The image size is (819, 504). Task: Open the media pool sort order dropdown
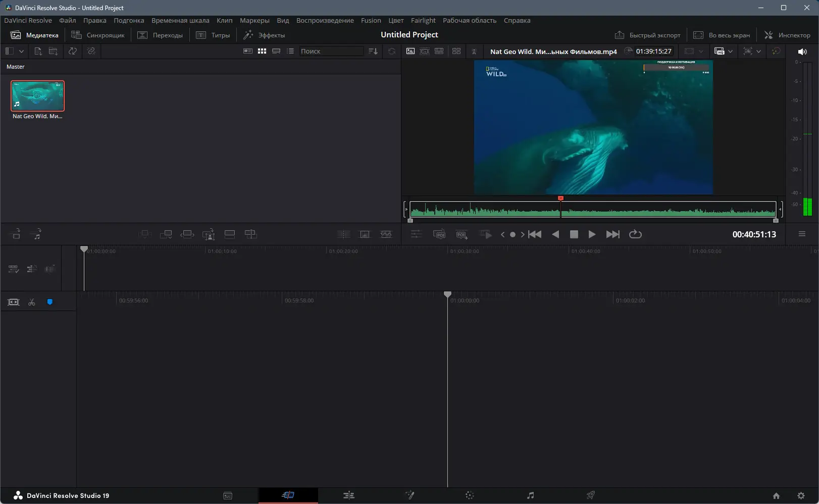[x=373, y=51]
